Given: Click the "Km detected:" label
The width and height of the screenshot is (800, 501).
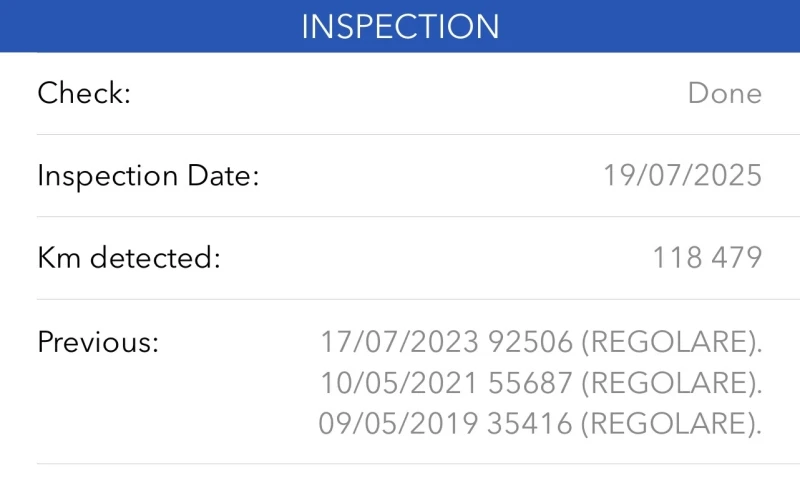Looking at the screenshot, I should (128, 258).
